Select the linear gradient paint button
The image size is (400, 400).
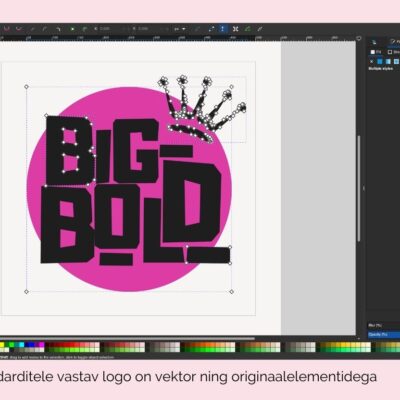tap(388, 61)
